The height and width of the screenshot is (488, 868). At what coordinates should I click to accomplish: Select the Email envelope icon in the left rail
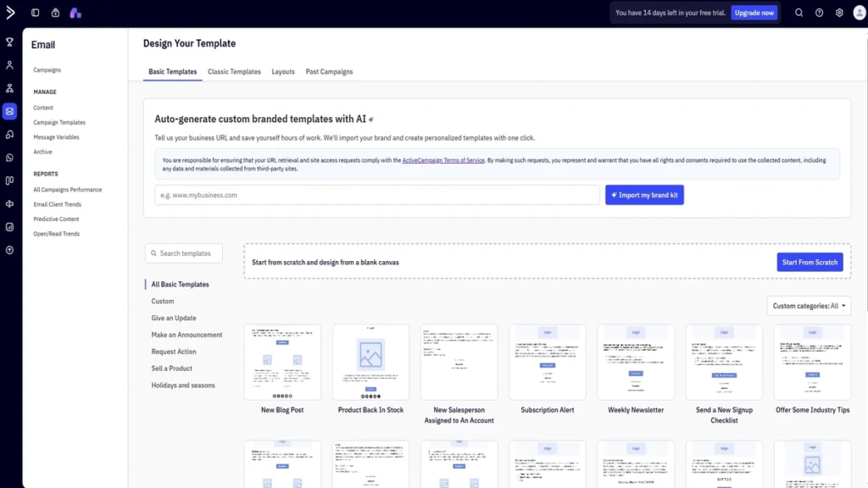(9, 112)
